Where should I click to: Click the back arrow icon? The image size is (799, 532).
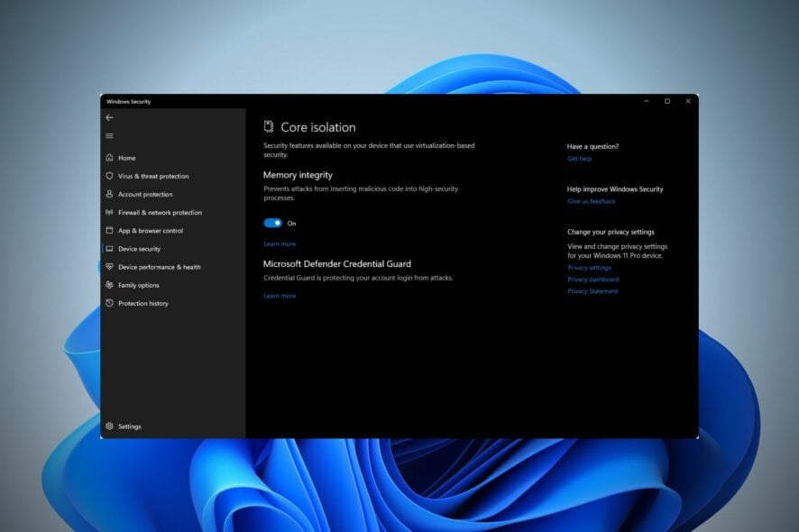click(109, 117)
